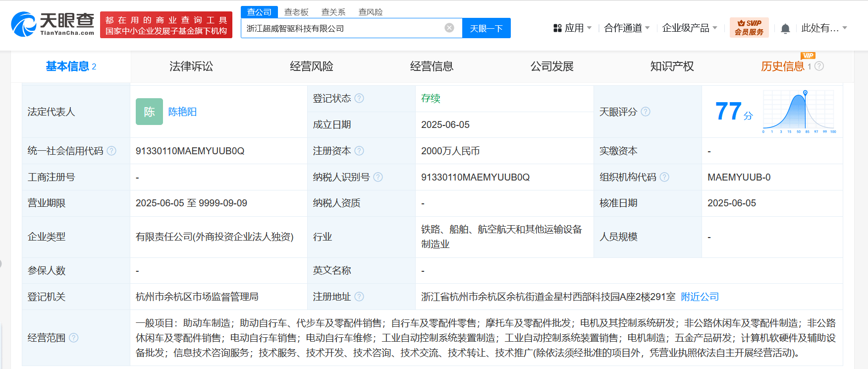Viewport: 868px width, 369px height.
Task: Expand the 应用 dropdown menu
Action: (572, 28)
